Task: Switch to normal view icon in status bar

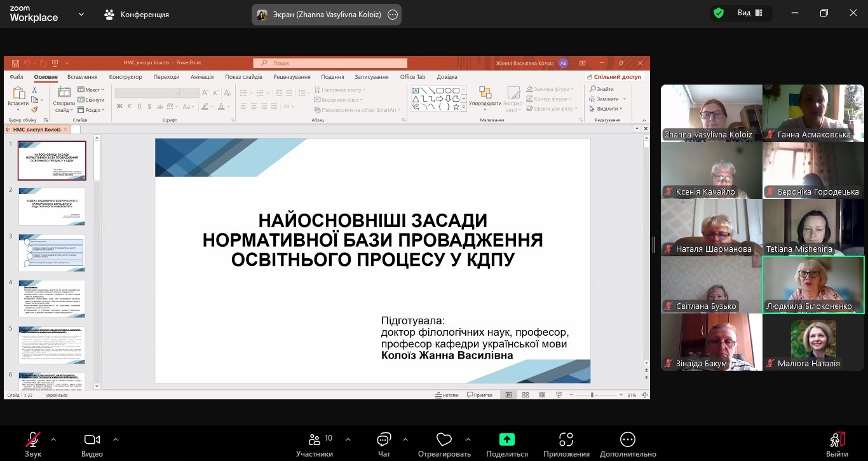Action: [508, 395]
